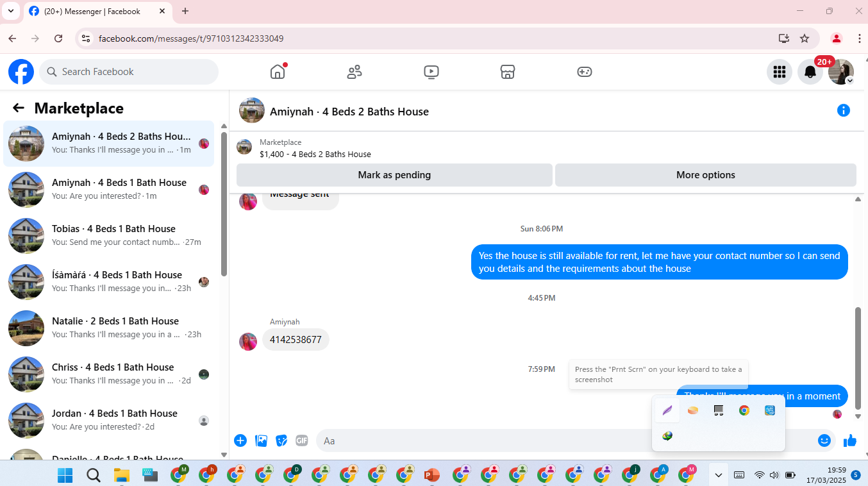Open conversation information (i) icon
868x486 pixels.
844,110
